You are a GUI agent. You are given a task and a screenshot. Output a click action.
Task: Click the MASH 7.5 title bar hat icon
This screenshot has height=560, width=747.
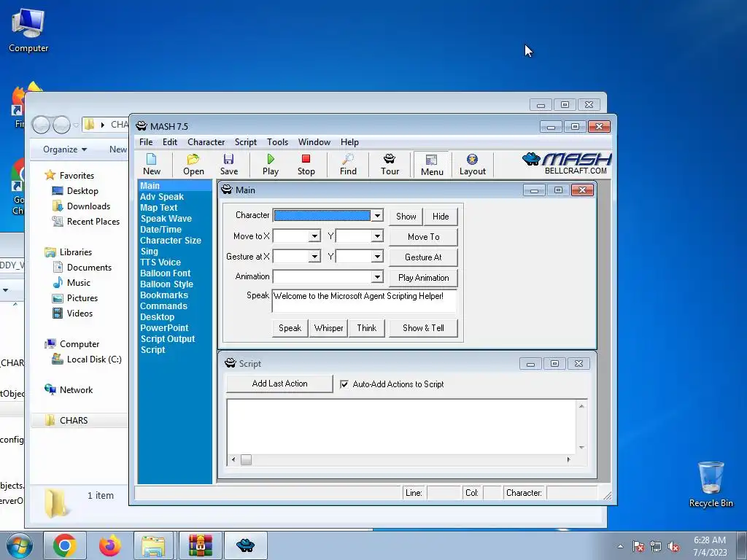tap(142, 126)
